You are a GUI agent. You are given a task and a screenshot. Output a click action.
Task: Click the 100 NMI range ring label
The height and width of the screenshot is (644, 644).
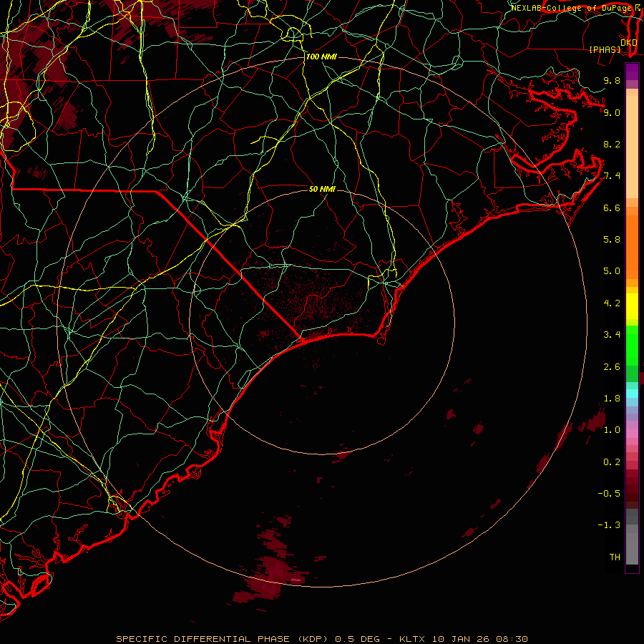coord(321,57)
